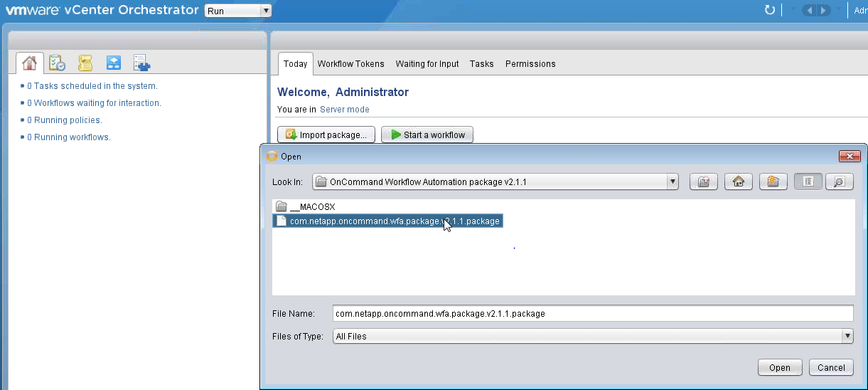
Task: Go to Home folder in Open dialog
Action: [739, 181]
